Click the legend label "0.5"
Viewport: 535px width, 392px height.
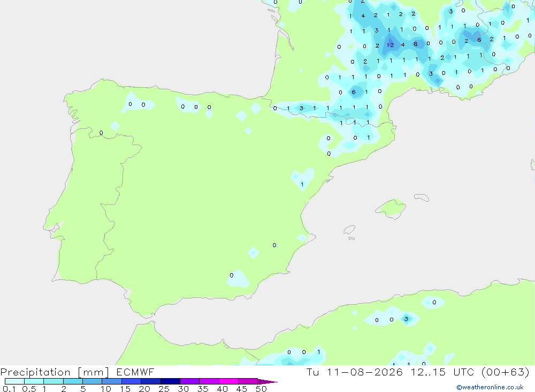coord(29,389)
